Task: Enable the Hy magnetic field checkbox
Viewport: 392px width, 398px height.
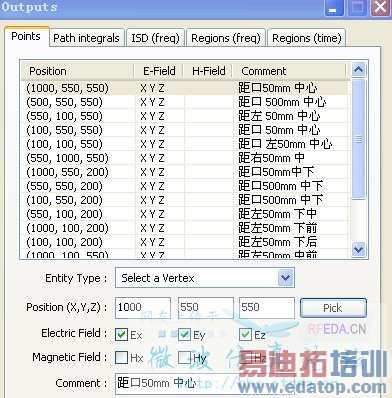Action: pos(184,358)
